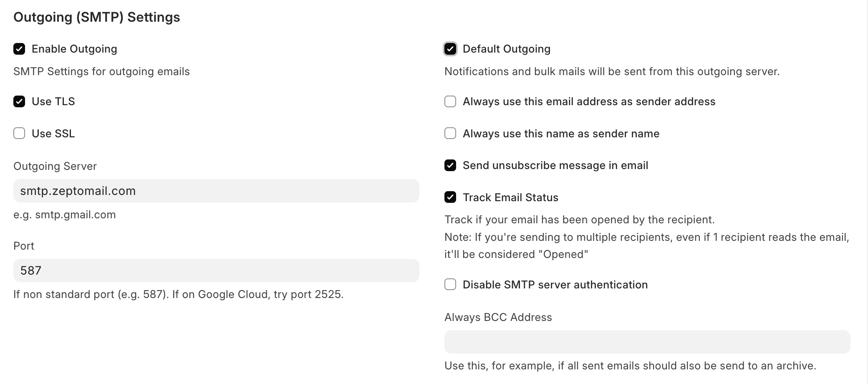Click the 'Outgoing Server' field label
The image size is (868, 384).
click(x=55, y=166)
